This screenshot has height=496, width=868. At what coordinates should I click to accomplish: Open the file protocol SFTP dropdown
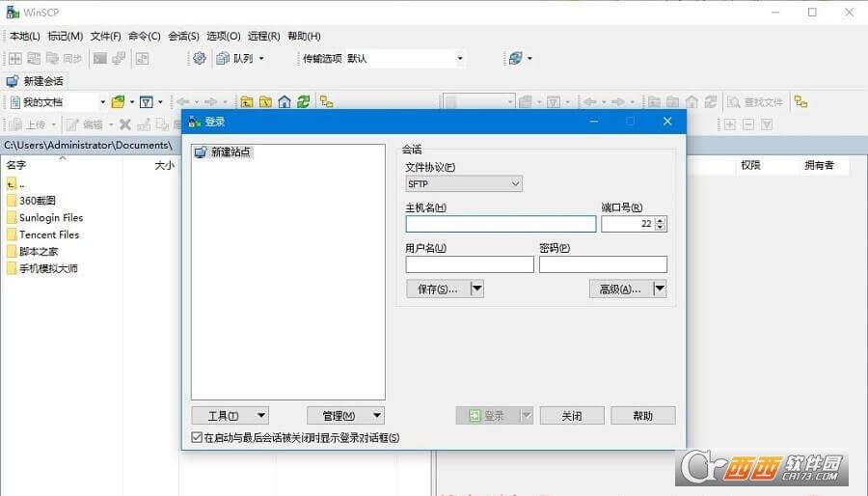click(x=464, y=183)
